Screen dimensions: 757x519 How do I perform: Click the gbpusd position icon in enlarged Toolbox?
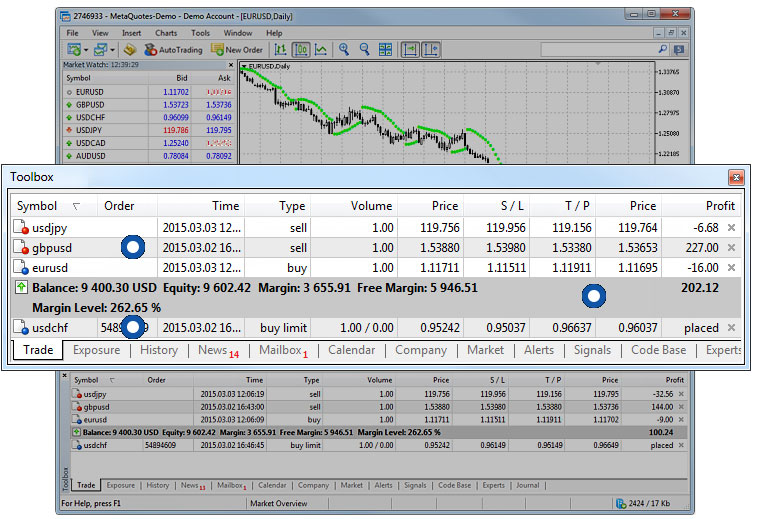[x=20, y=247]
